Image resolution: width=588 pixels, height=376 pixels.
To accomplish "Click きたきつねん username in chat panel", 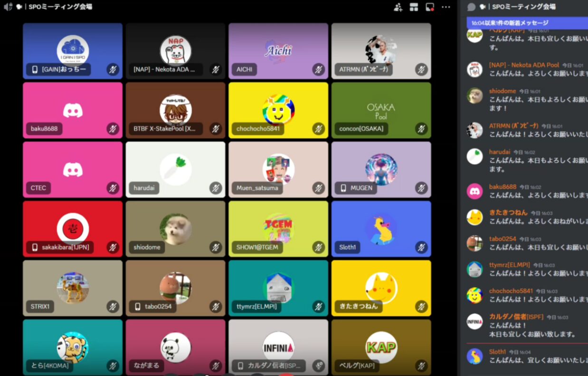I will click(x=508, y=213).
